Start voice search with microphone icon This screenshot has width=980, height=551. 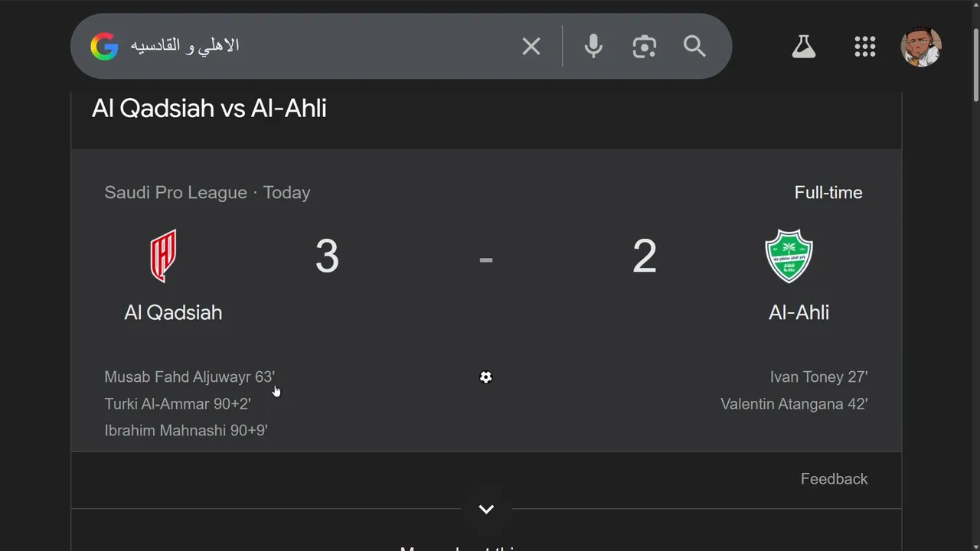point(593,47)
